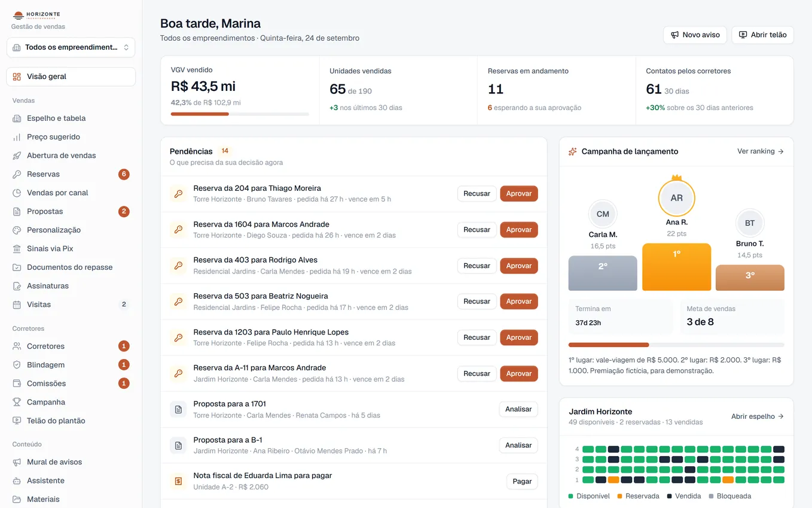Follow the Abrir espelho link
This screenshot has height=508, width=812.
758,416
